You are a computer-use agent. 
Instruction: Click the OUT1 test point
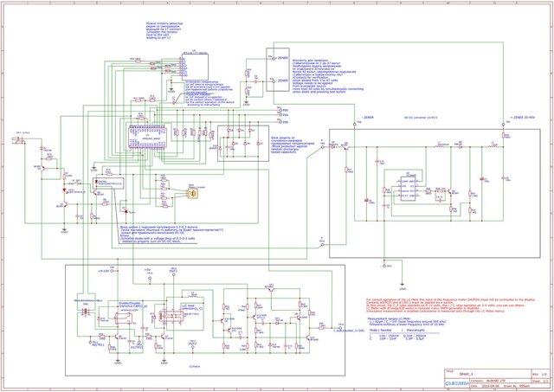173,274
